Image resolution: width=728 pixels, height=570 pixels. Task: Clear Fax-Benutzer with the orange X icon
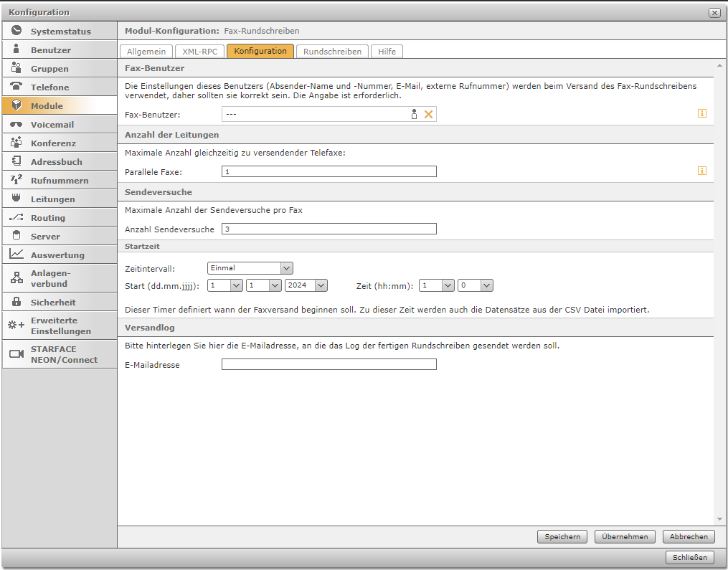(x=429, y=114)
